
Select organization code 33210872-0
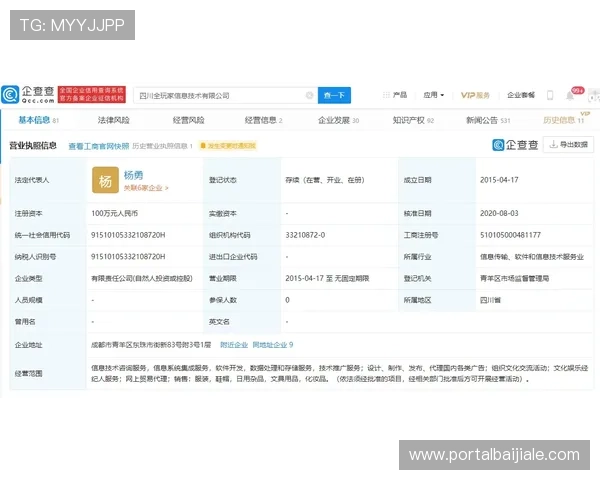305,235
